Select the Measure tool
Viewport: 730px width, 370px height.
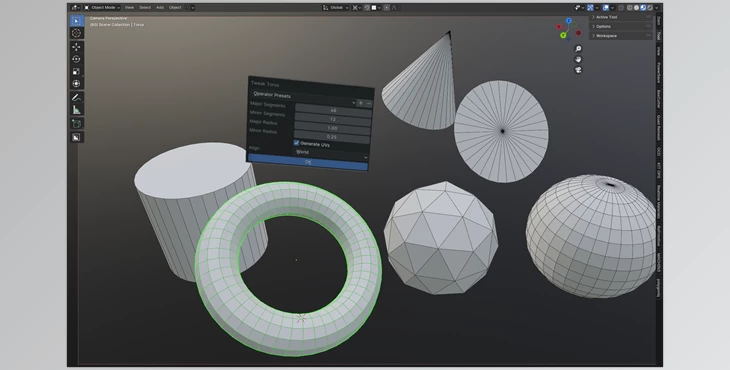coord(76,110)
